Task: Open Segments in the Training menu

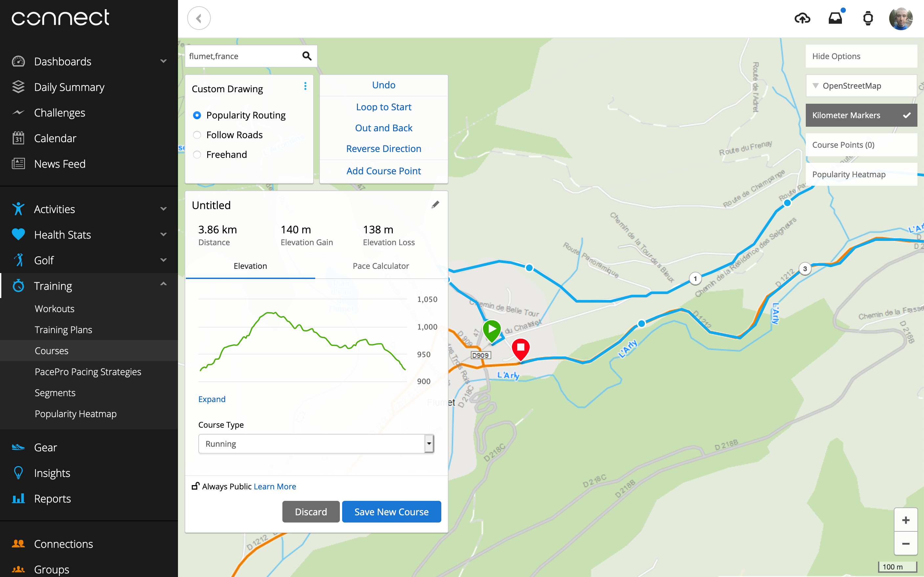Action: (55, 393)
